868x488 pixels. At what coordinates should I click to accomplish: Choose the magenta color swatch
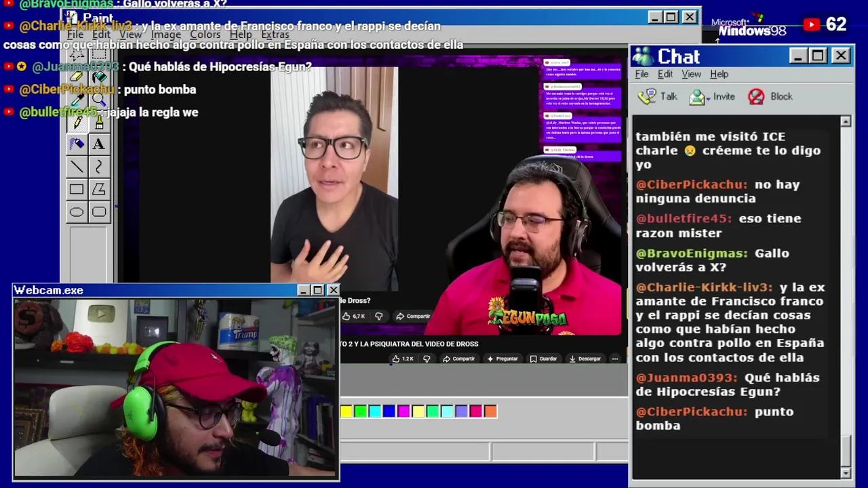(404, 411)
